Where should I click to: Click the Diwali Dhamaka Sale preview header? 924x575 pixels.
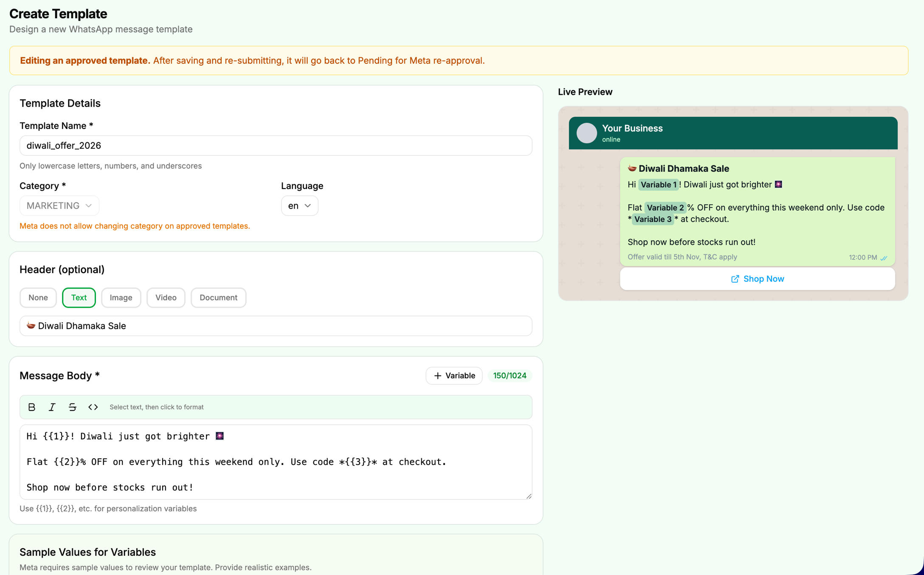coord(679,169)
